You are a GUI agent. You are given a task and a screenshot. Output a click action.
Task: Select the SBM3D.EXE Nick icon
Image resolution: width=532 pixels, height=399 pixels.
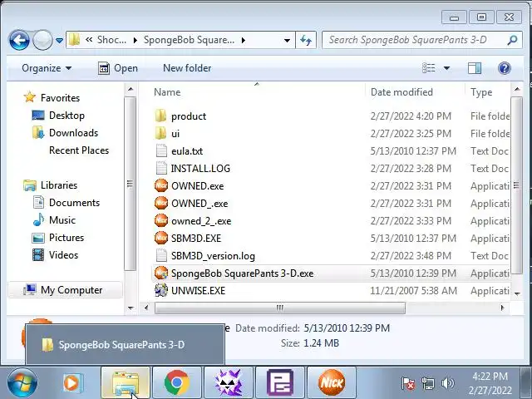161,239
